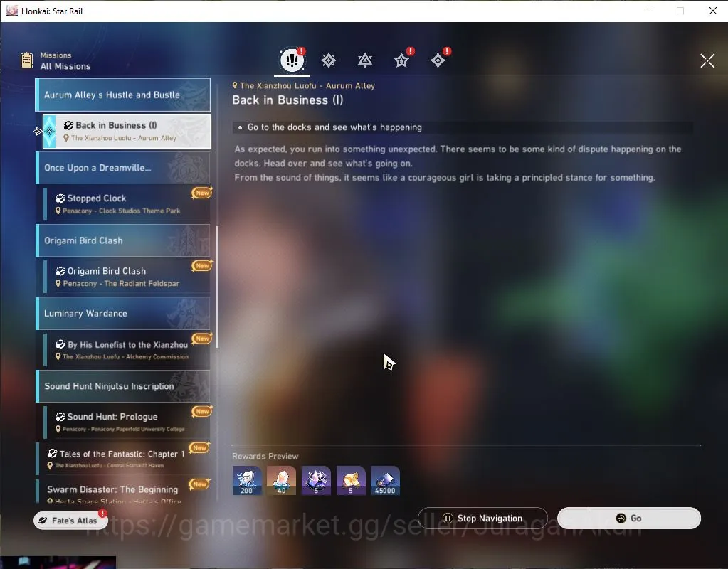Click the Missions clipboard icon
This screenshot has height=569, width=728.
pyautogui.click(x=27, y=60)
